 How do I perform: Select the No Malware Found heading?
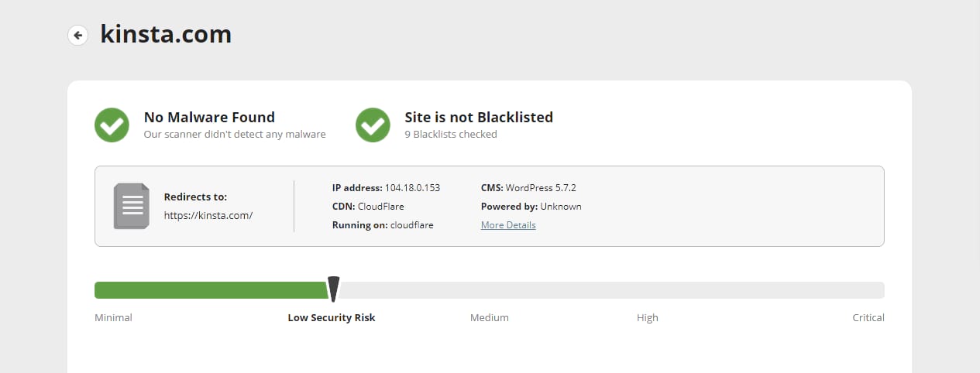click(x=209, y=118)
